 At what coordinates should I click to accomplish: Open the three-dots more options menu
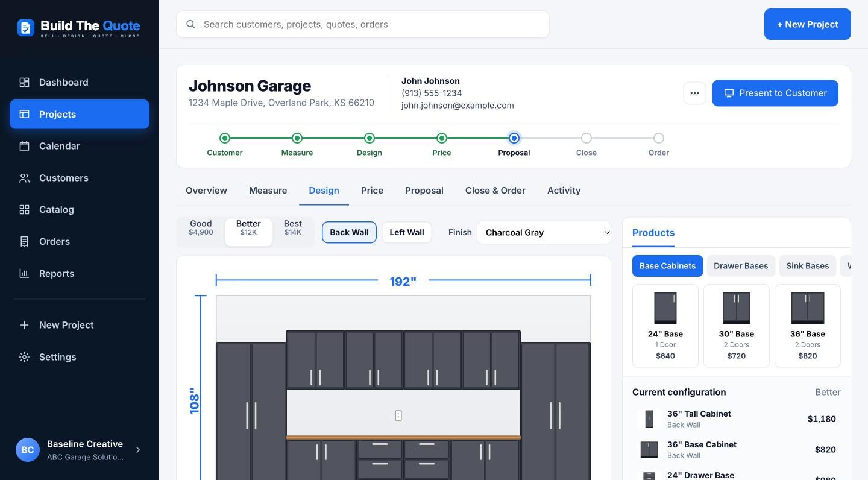click(694, 93)
